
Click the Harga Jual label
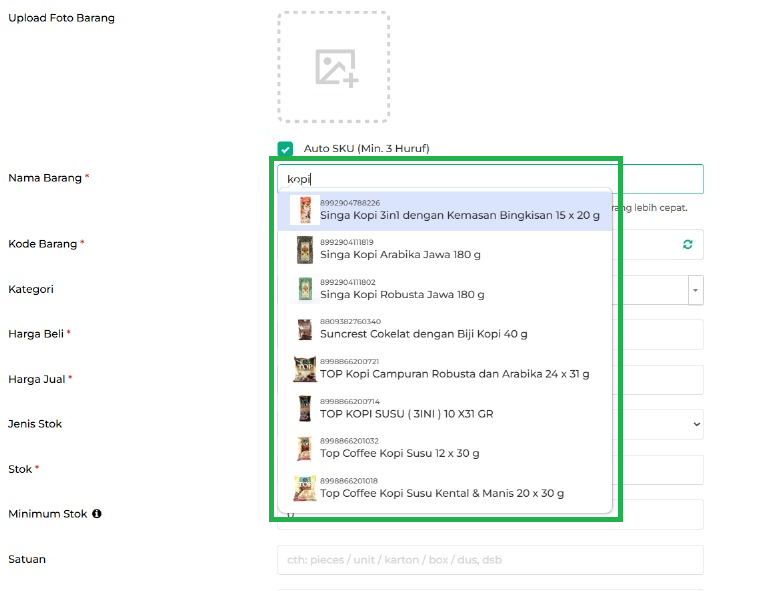tap(36, 379)
